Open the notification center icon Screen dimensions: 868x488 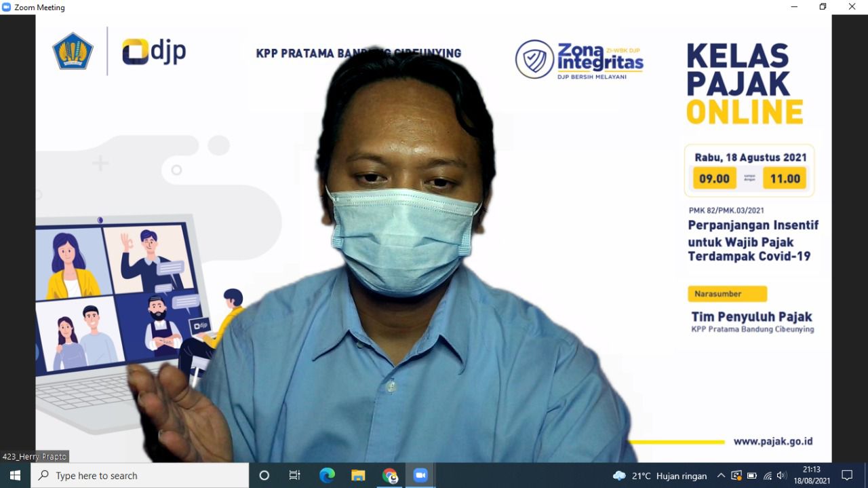pyautogui.click(x=847, y=476)
